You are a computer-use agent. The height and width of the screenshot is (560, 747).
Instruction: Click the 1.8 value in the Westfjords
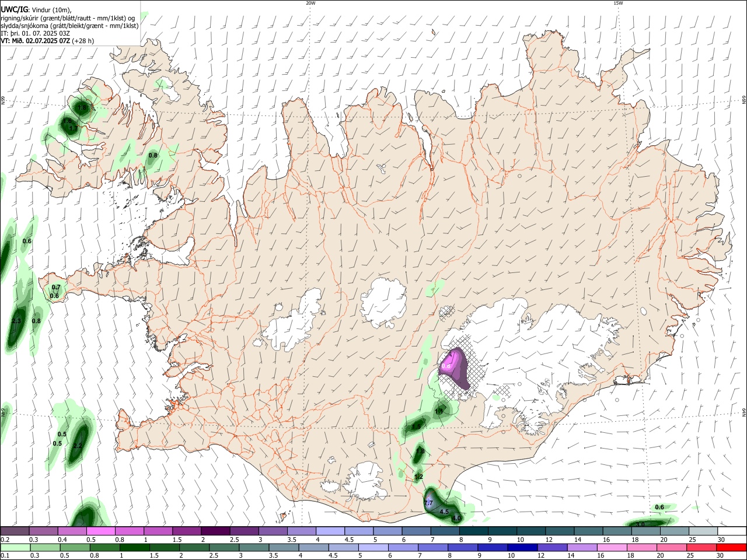click(82, 107)
